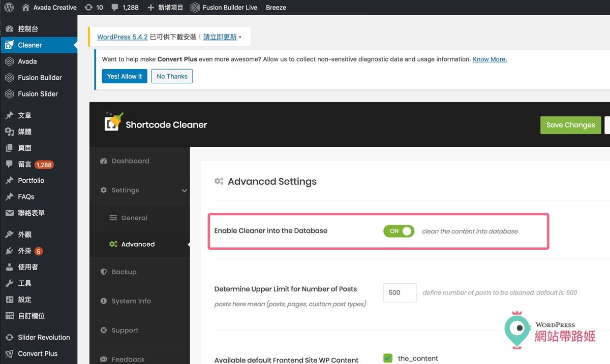This screenshot has height=364, width=610.
Task: Toggle Enable Cleaner into the Database switch
Action: coord(399,231)
